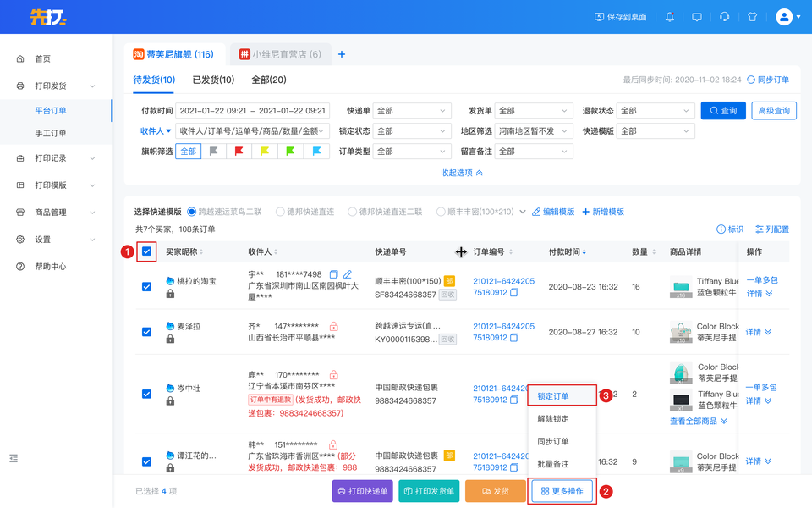The image size is (812, 508).
Task: Click the add new shop plus icon
Action: (x=342, y=54)
